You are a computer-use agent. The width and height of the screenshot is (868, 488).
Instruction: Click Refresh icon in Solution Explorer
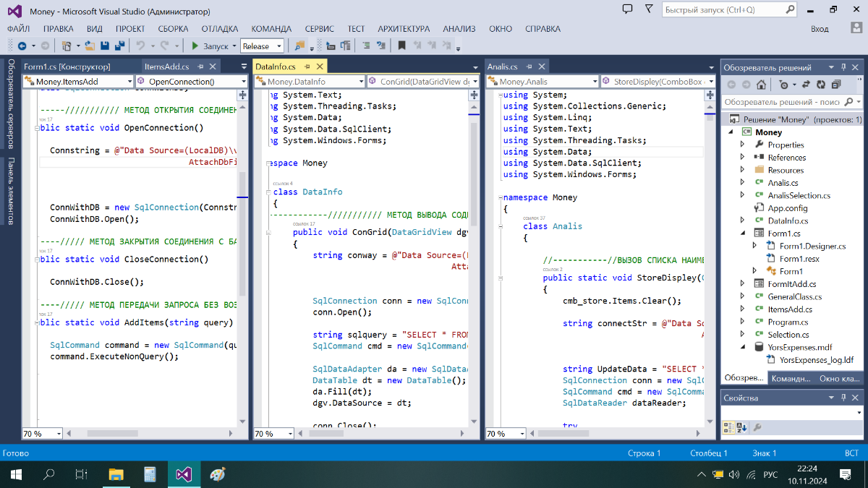coord(821,85)
